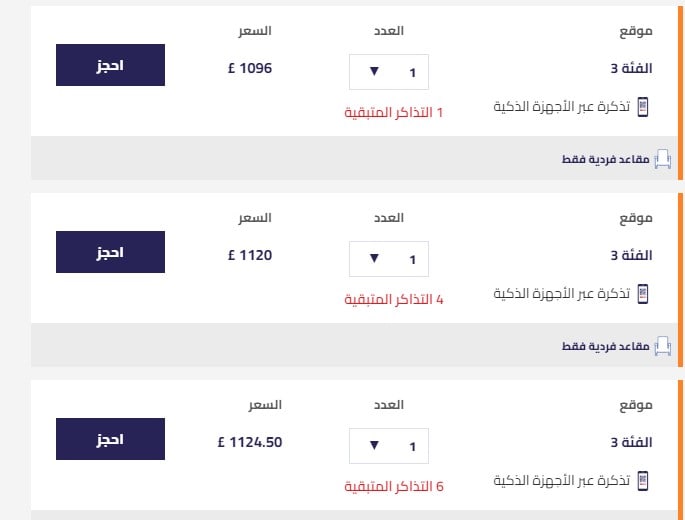This screenshot has height=520, width=685.
Task: Click the £ 1096 price
Action: point(250,69)
